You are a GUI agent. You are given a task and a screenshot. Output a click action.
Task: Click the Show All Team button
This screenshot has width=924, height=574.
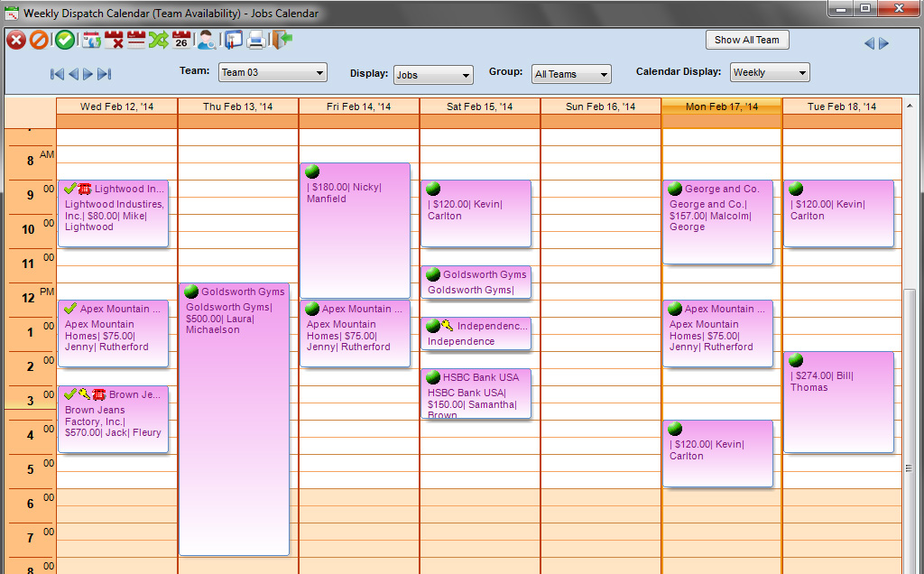click(747, 40)
